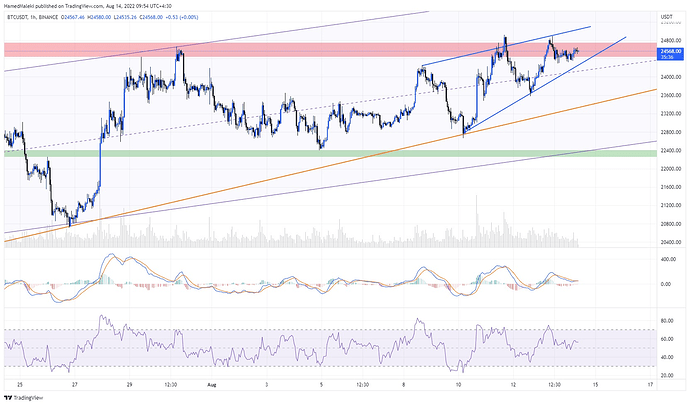Click the 400.00 MACD scale label
The image size is (690, 404).
point(666,259)
